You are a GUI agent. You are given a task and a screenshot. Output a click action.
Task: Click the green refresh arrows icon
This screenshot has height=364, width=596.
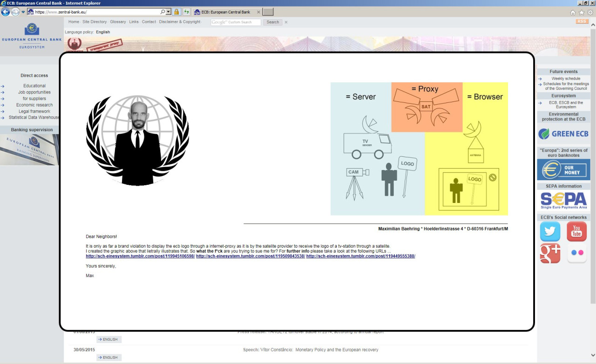point(187,12)
